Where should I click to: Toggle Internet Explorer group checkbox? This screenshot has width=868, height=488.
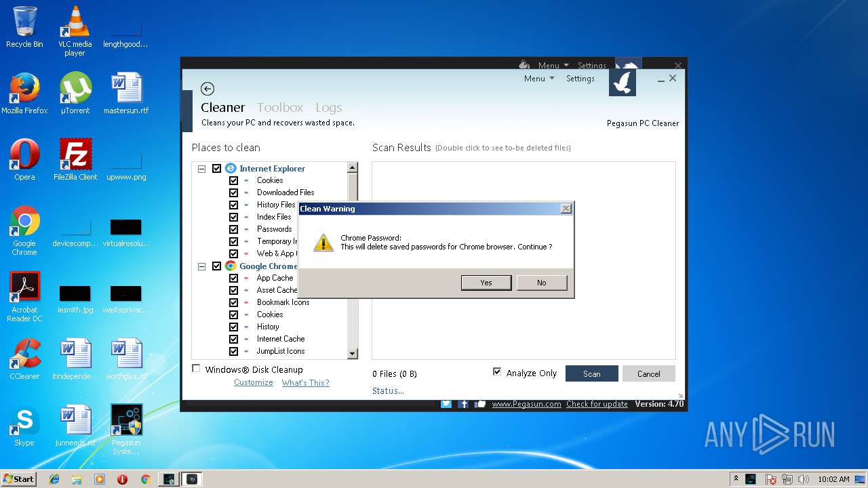[x=217, y=169]
